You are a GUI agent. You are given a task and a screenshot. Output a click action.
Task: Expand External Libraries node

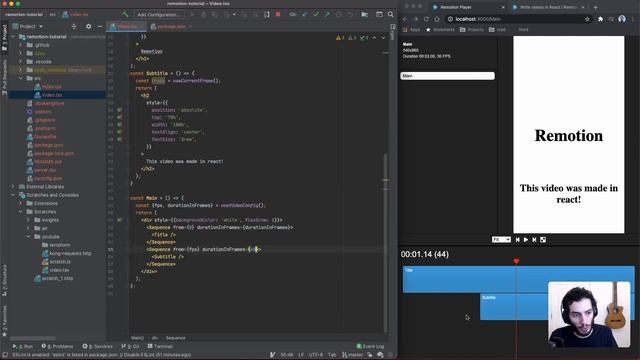(x=13, y=187)
